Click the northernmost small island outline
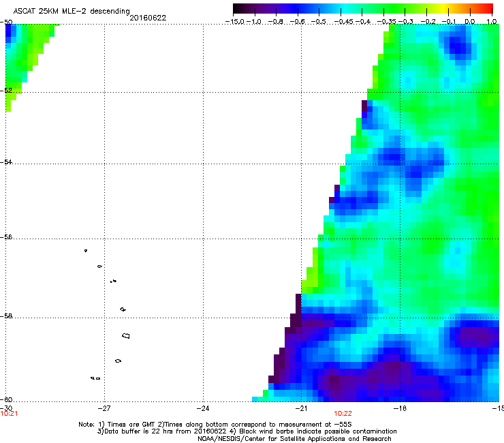The height and width of the screenshot is (443, 504). point(86,251)
